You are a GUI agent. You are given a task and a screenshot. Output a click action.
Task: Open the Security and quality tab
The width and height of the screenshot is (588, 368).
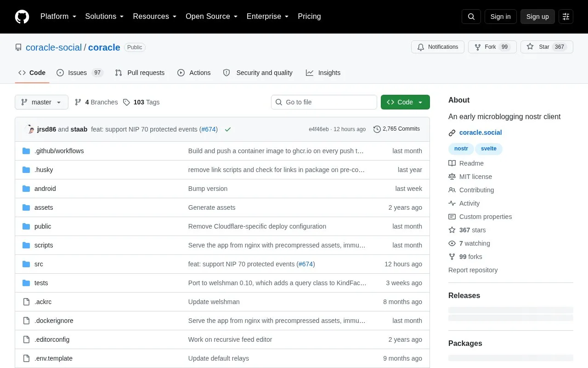[x=258, y=73]
